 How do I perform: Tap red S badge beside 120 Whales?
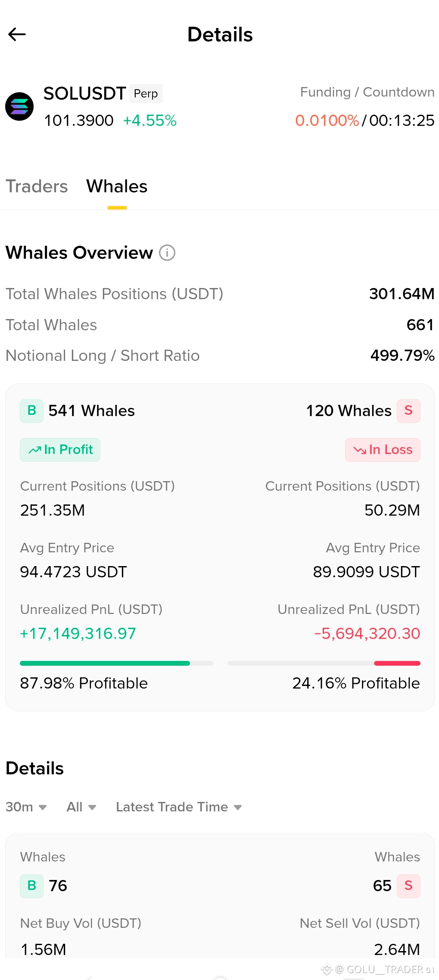[408, 411]
